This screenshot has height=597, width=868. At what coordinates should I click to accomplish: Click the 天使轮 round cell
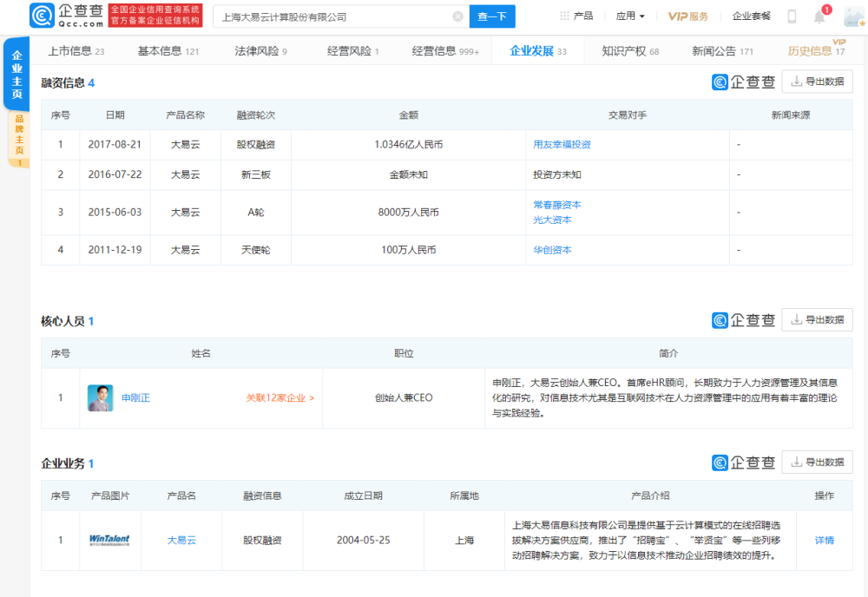tap(256, 250)
